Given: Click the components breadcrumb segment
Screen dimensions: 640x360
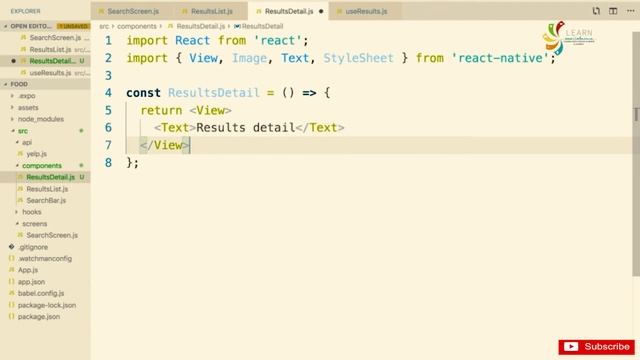Looking at the screenshot, I should coord(137,26).
